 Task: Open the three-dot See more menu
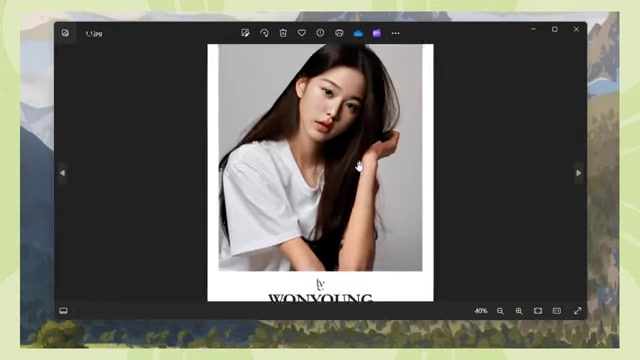[396, 33]
